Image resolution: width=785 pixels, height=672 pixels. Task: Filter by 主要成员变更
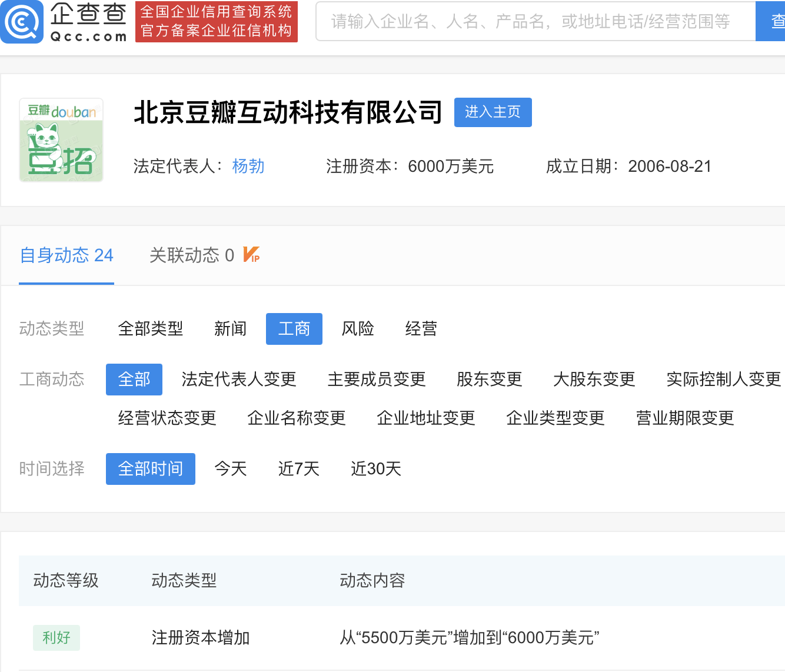377,380
